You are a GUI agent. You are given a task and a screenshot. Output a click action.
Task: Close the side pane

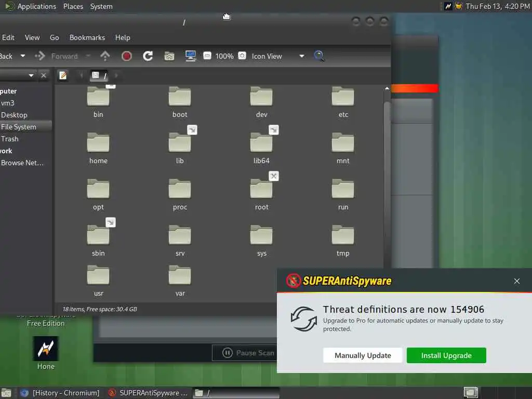pyautogui.click(x=44, y=75)
